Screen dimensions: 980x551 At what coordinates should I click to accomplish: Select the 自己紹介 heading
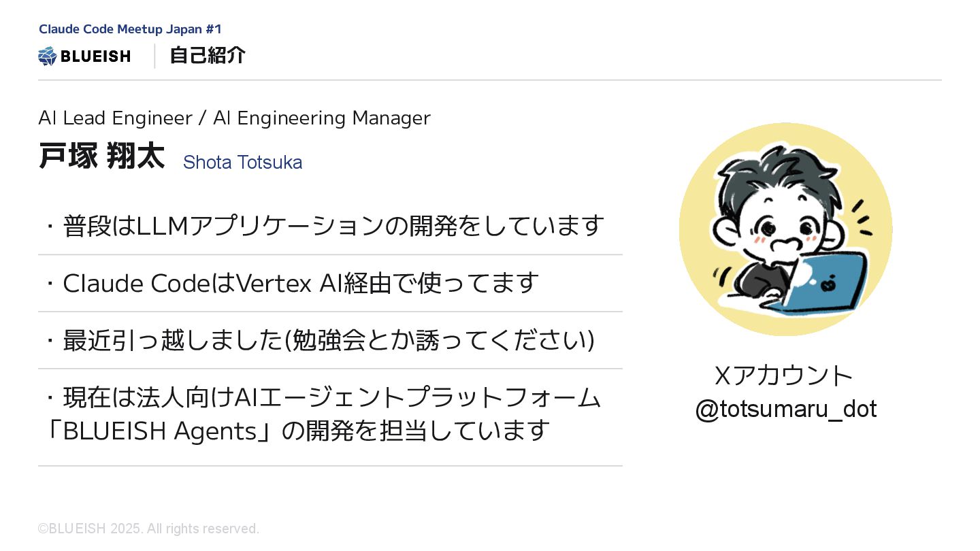[208, 56]
